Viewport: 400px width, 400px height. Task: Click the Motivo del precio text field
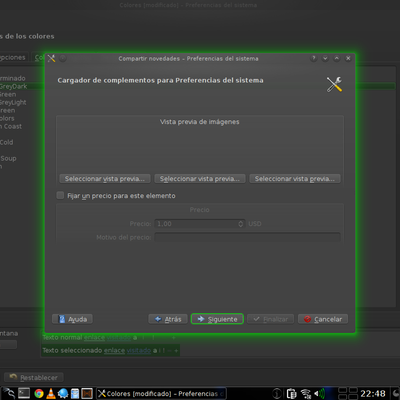tap(247, 237)
